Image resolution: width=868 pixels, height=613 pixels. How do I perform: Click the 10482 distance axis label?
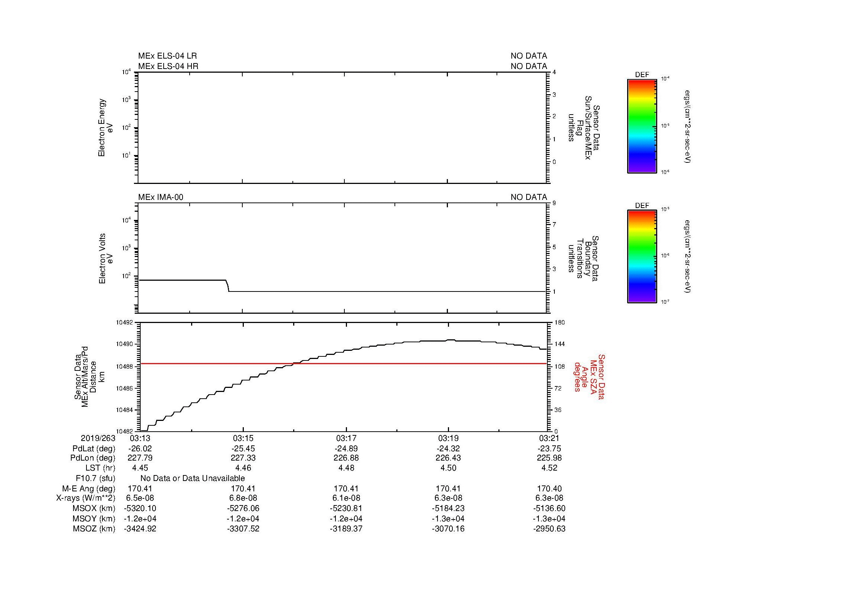(x=124, y=431)
